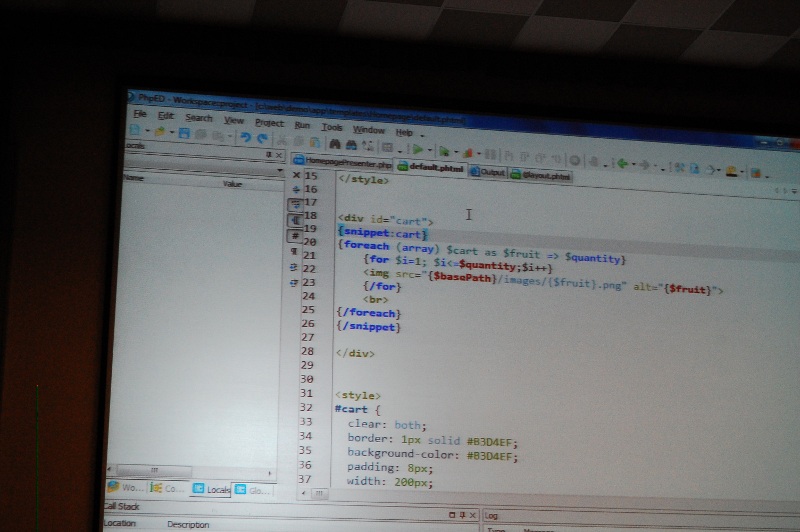Click the Redo arrow icon
800x532 pixels.
pyautogui.click(x=262, y=138)
